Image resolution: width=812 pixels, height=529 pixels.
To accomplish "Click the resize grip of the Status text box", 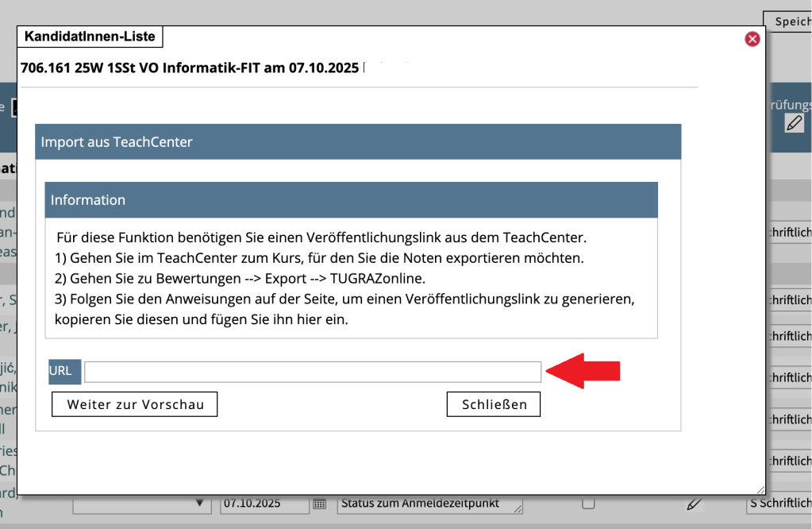I will click(x=518, y=509).
